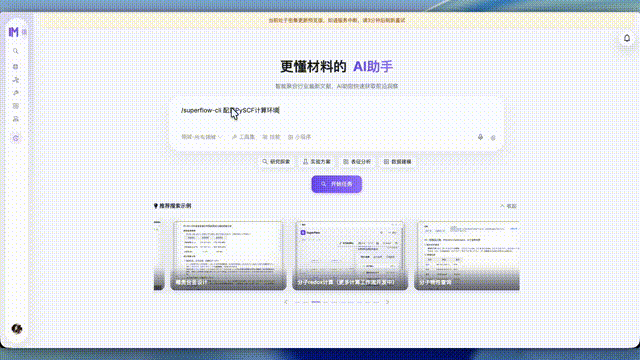Viewport: 640px width, 360px height.
Task: Click the 更懂材料的 AI助手 headline
Action: (336, 67)
